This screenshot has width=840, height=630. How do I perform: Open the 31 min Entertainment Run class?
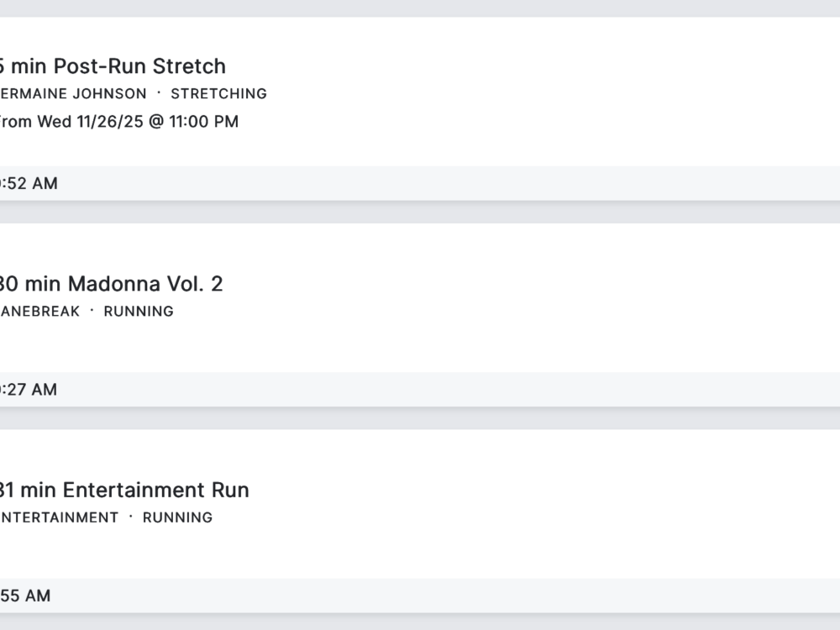click(x=124, y=490)
